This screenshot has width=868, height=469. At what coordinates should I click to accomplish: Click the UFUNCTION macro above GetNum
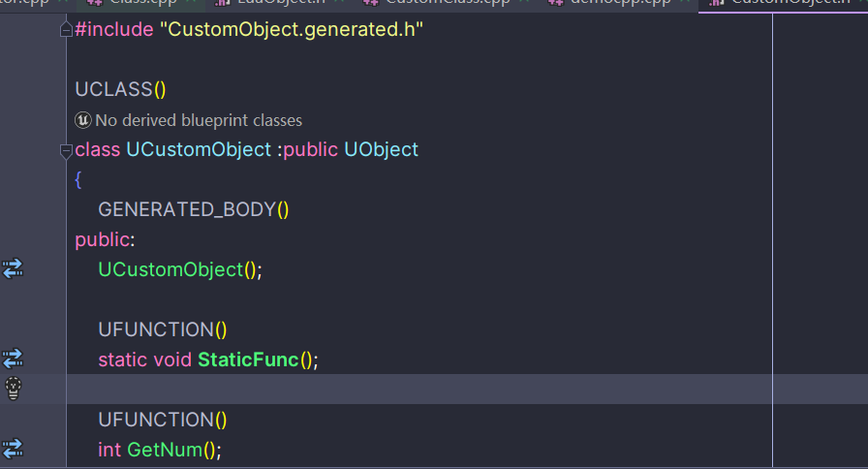[x=156, y=420]
